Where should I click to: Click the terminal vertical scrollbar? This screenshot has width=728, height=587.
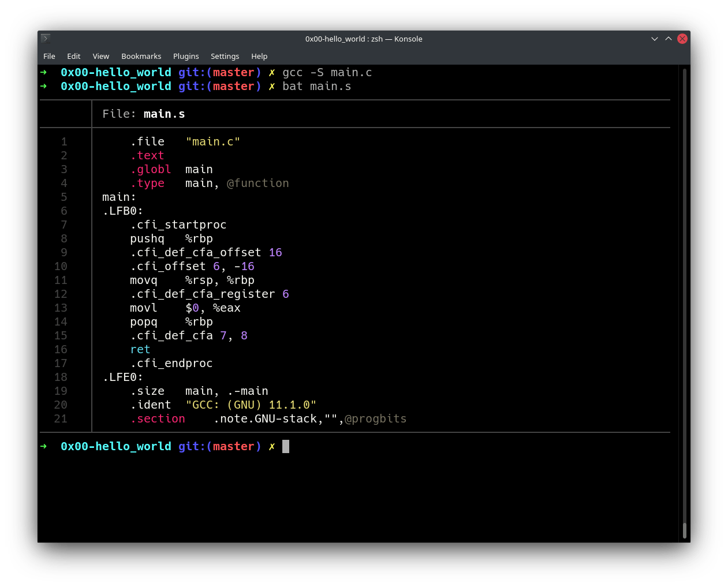coord(685,303)
